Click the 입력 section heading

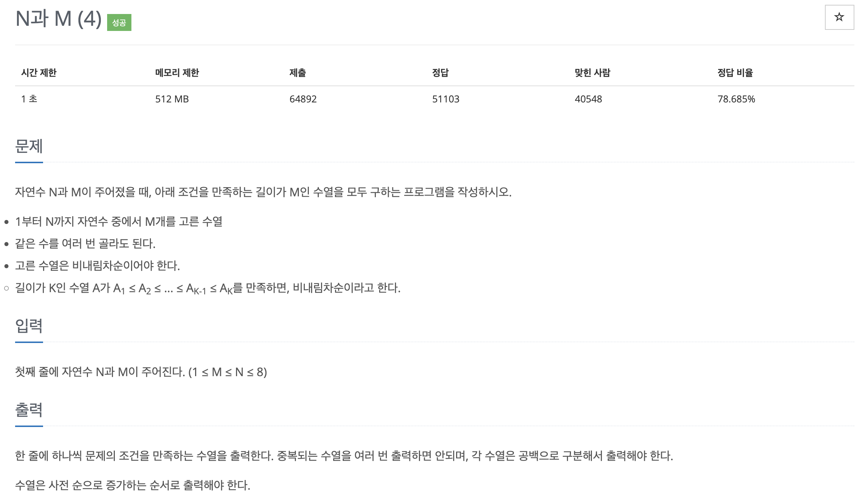click(x=28, y=326)
